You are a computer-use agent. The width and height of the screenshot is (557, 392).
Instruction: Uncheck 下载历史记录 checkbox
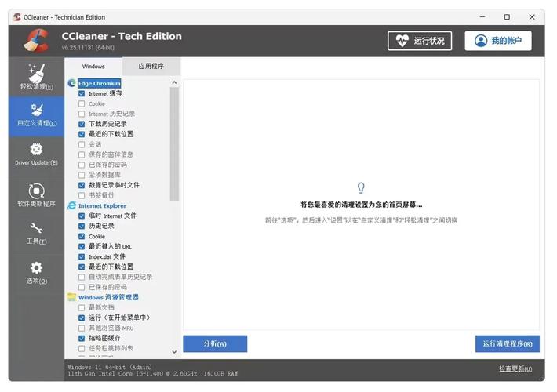[82, 124]
